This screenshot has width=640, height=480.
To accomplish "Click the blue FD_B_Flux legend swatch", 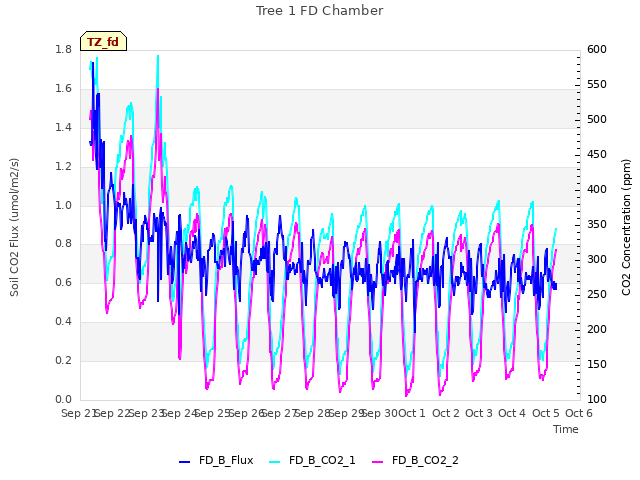I will (x=184, y=462).
